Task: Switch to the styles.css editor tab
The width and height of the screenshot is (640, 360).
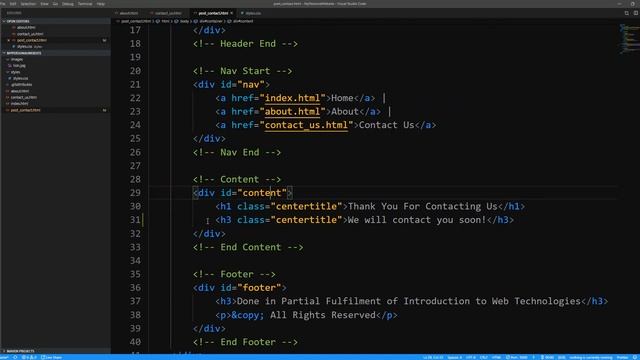Action: [x=253, y=13]
